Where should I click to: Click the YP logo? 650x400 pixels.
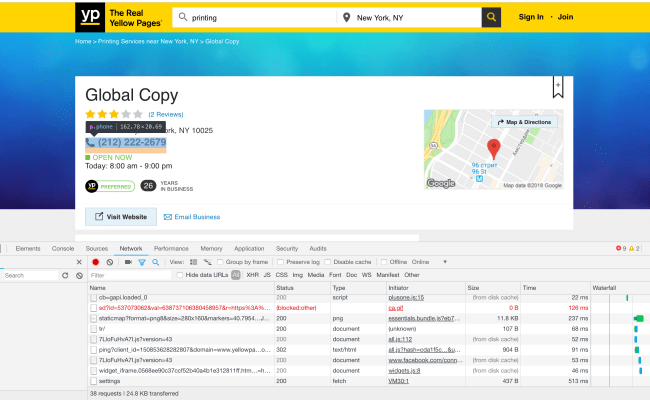tap(90, 17)
